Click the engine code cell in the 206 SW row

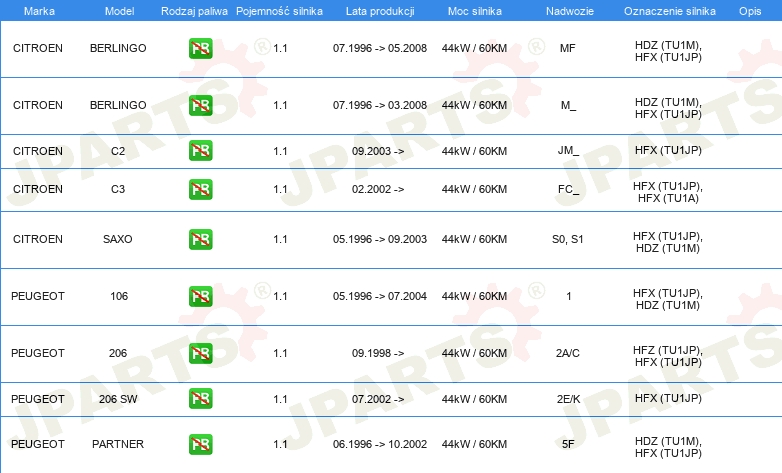point(668,398)
